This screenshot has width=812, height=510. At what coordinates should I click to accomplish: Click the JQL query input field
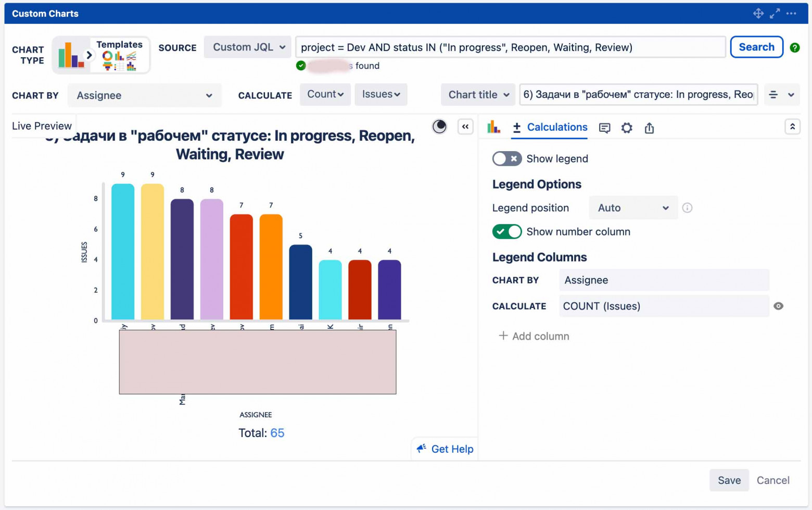510,47
